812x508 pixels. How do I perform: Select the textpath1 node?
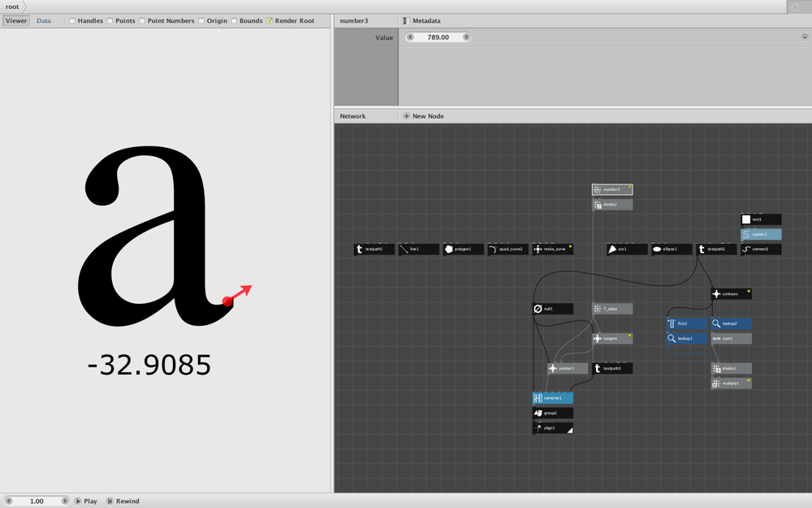[x=374, y=250]
